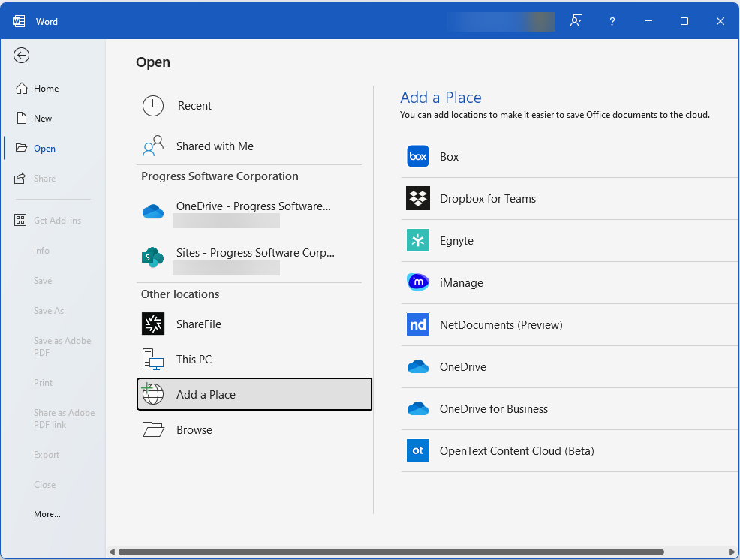The width and height of the screenshot is (740, 560).
Task: Click the NetDocuments nd logo icon
Action: 418,324
